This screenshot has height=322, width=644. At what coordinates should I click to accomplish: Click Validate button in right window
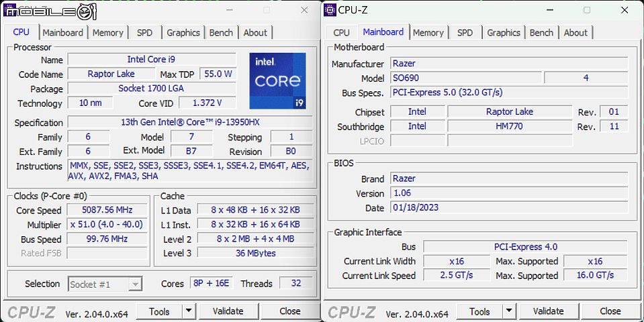coord(548,311)
